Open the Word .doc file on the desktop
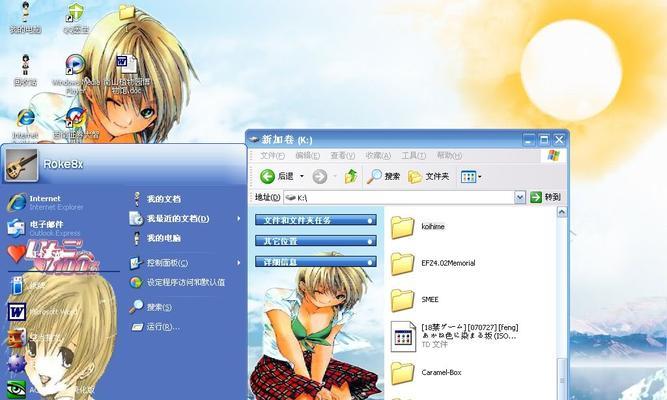 click(126, 74)
